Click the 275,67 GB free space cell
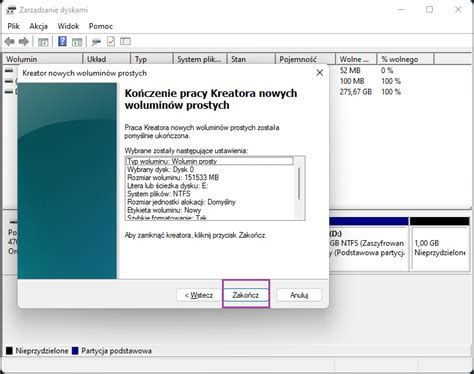Image resolution: width=474 pixels, height=374 pixels. pyautogui.click(x=356, y=92)
